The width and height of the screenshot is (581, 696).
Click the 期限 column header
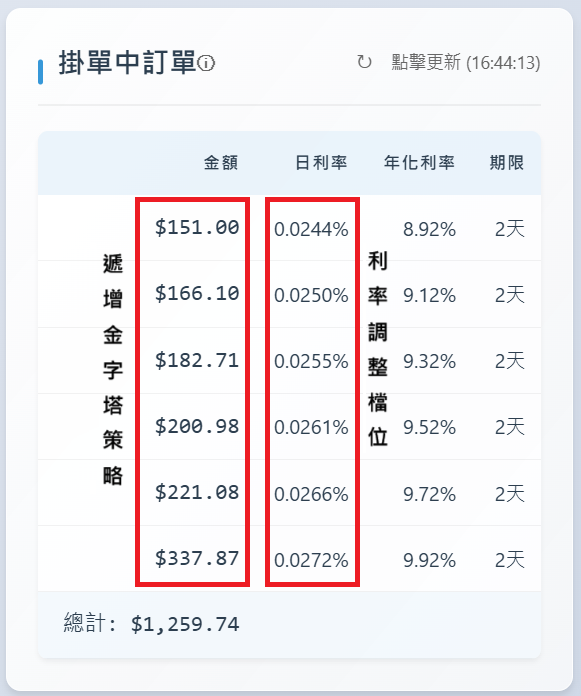pyautogui.click(x=507, y=162)
